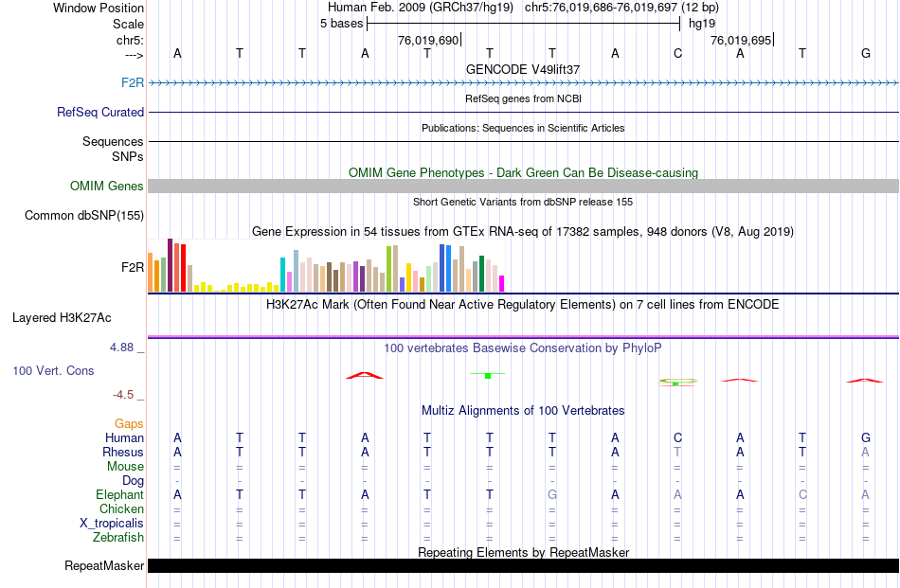900x588 pixels.
Task: Click coordinate label '76,019,695' on ruler
Action: point(741,40)
